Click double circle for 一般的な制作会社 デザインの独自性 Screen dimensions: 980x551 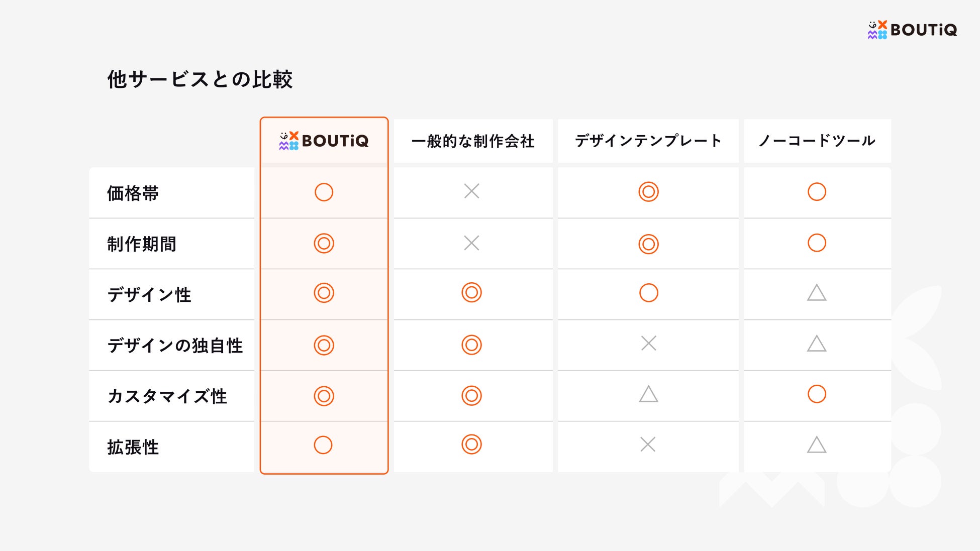point(471,345)
